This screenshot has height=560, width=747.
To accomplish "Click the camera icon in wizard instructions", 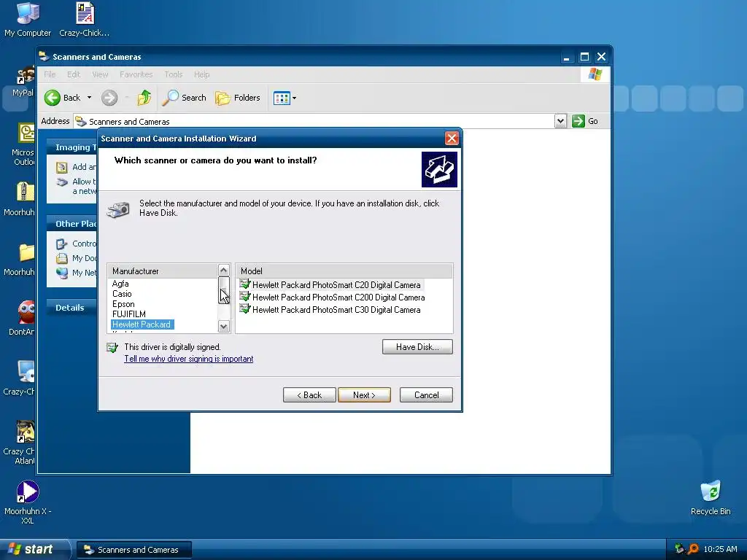I will point(118,209).
